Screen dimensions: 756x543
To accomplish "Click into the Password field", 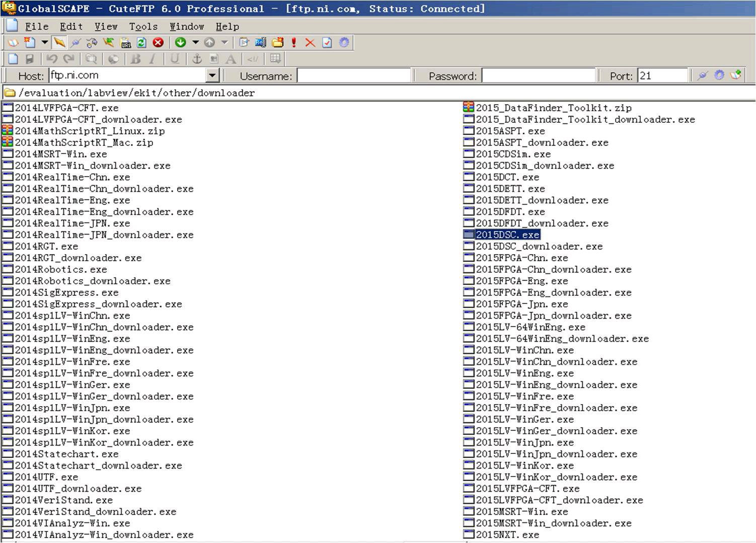I will (x=539, y=75).
